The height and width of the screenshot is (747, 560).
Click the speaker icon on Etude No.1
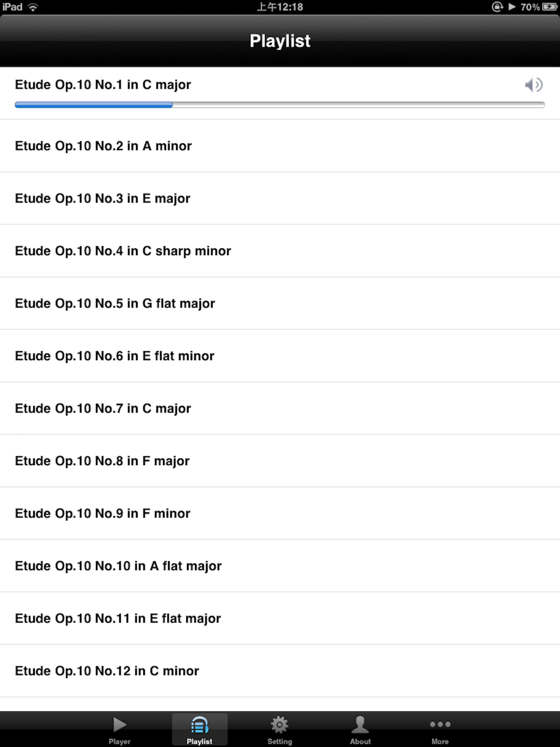(x=534, y=85)
